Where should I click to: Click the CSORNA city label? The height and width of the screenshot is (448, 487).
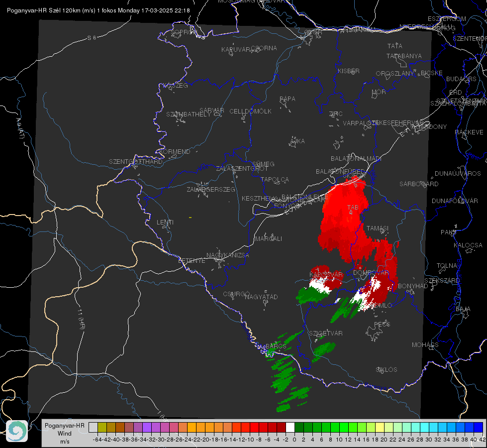pyautogui.click(x=264, y=48)
